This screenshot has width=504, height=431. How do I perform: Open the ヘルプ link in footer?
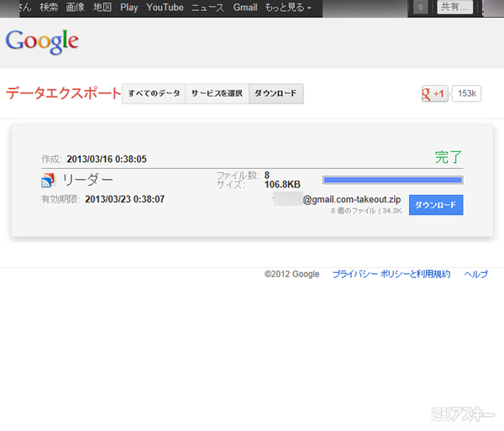pyautogui.click(x=476, y=274)
